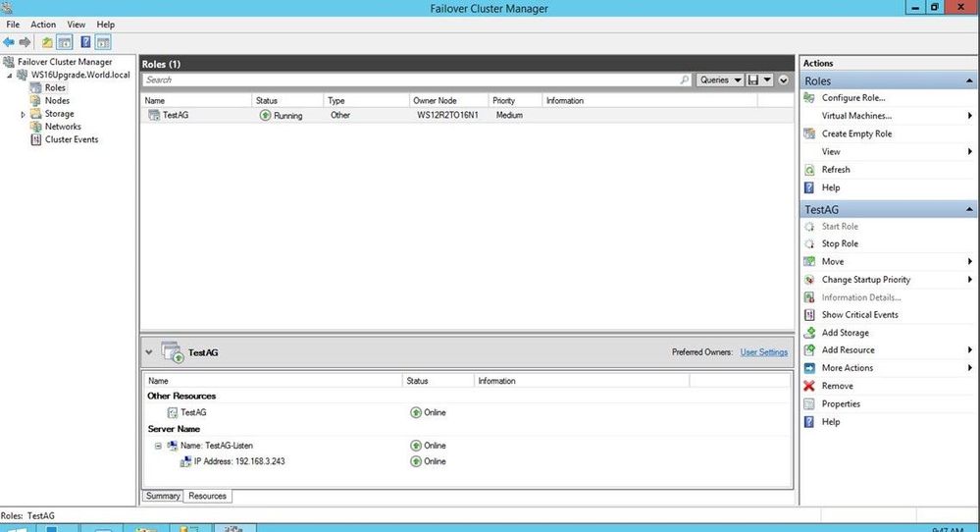The image size is (980, 532).
Task: Click the Cluster Events tree icon
Action: 36,139
